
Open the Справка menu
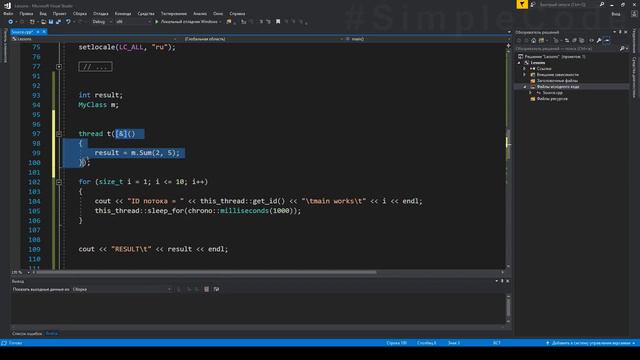click(x=237, y=13)
